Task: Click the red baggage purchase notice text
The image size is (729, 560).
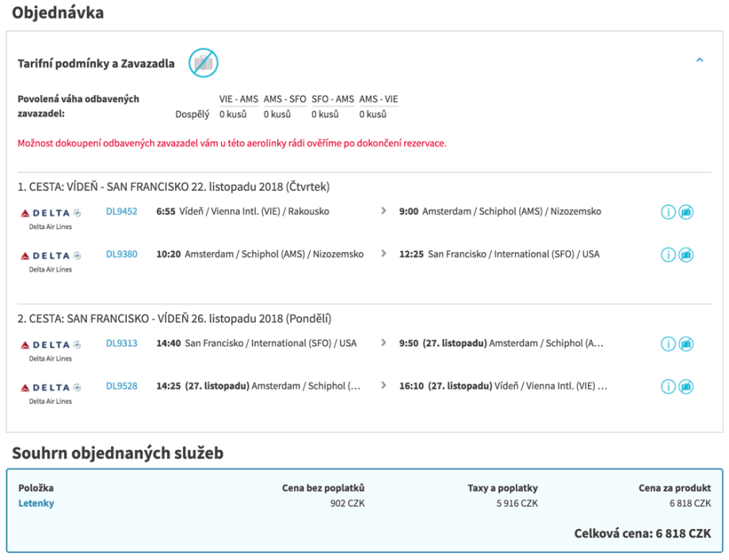Action: pos(231,143)
